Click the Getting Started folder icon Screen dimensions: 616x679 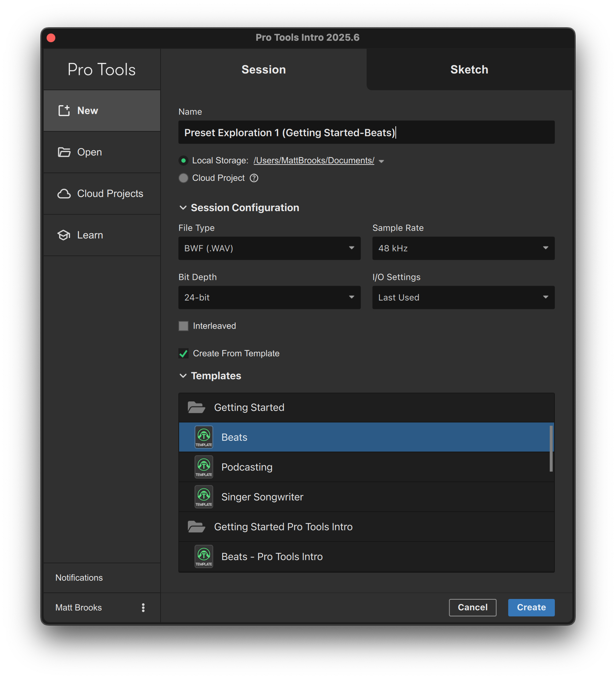pos(197,407)
